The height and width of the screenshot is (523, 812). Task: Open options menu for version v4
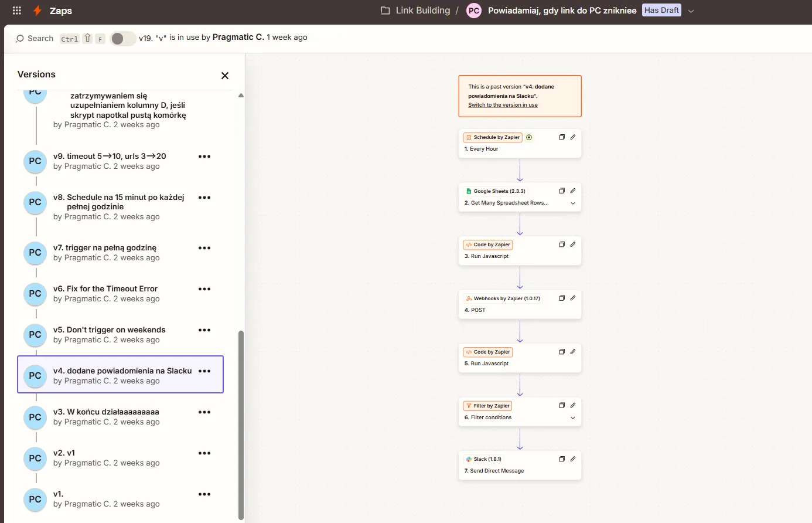pyautogui.click(x=204, y=371)
